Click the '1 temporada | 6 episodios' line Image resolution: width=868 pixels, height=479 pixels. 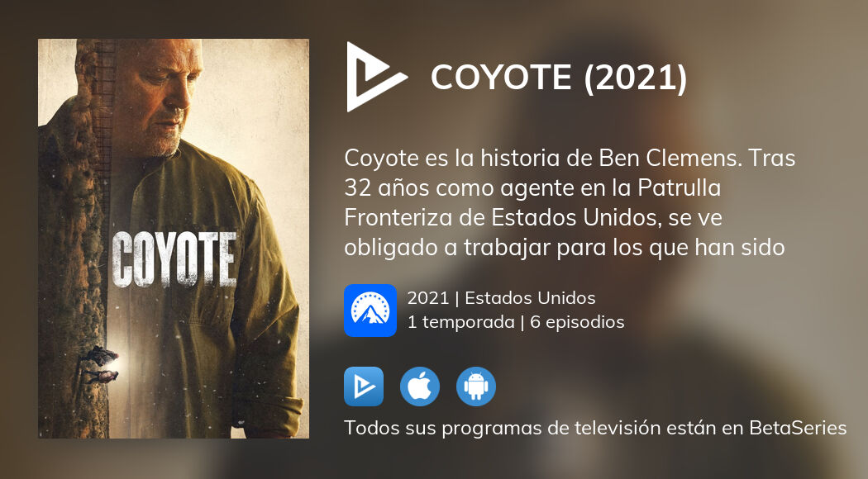pos(516,322)
